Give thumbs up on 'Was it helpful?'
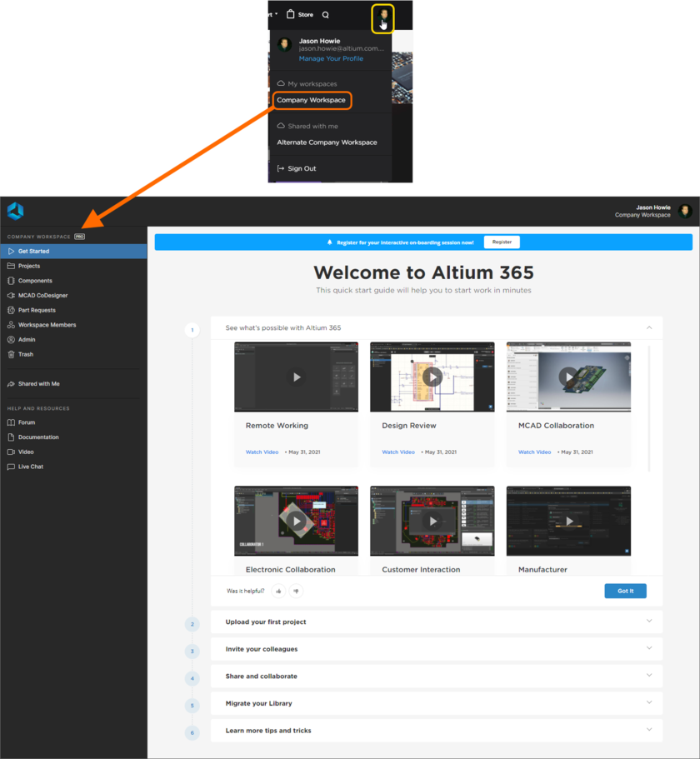Viewport: 700px width, 759px height. (278, 590)
